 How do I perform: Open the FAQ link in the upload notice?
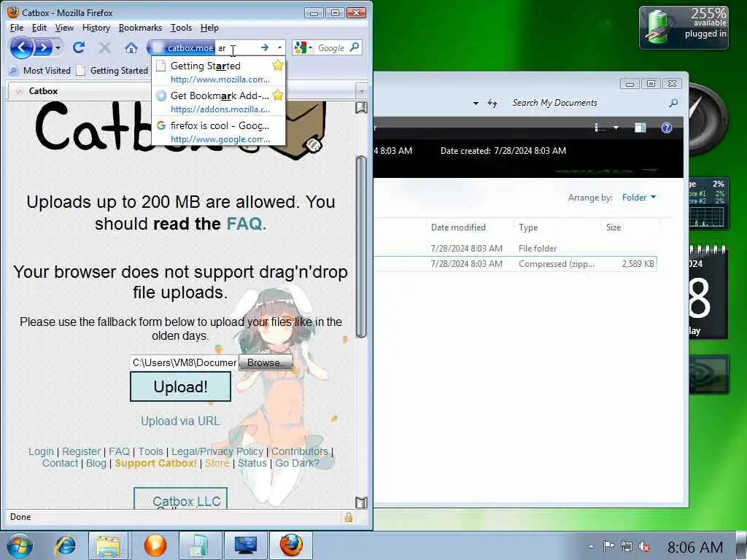pos(244,223)
